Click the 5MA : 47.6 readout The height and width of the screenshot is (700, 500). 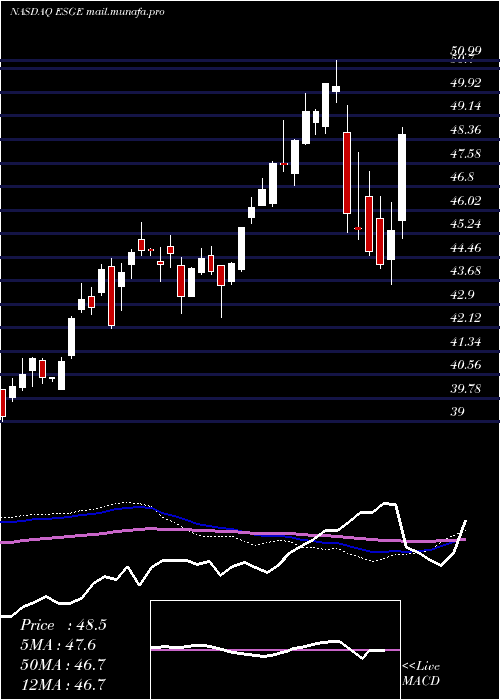(x=58, y=645)
